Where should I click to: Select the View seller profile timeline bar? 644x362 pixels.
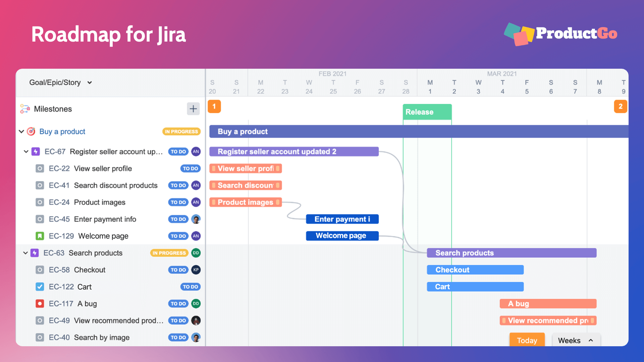(246, 169)
